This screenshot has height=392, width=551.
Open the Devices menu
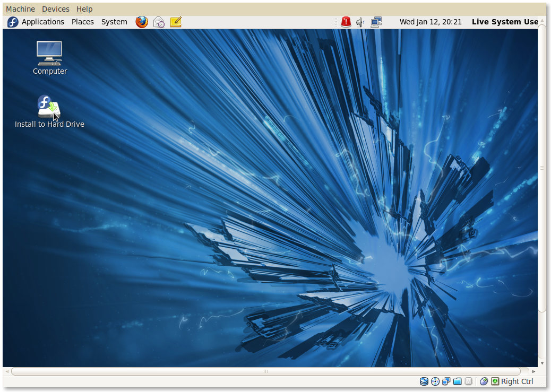click(55, 8)
